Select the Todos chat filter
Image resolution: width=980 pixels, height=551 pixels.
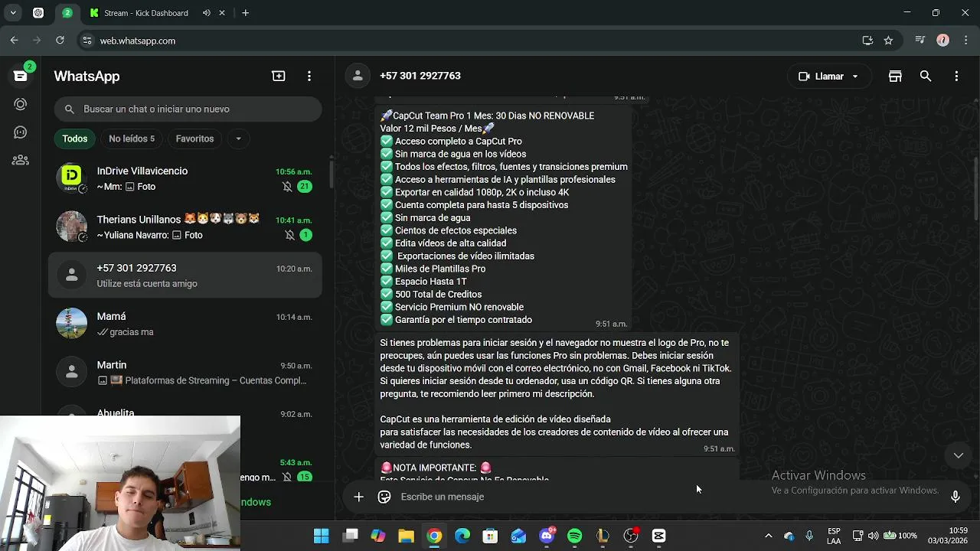click(x=75, y=139)
